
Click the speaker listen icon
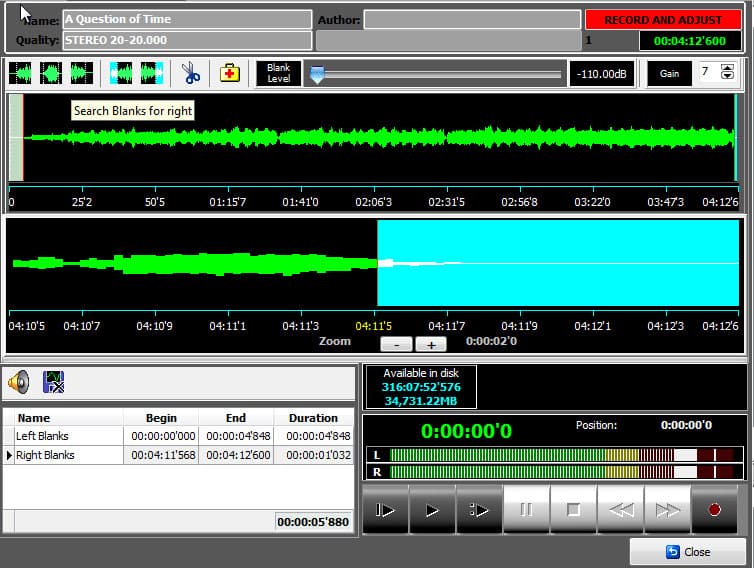[x=19, y=382]
